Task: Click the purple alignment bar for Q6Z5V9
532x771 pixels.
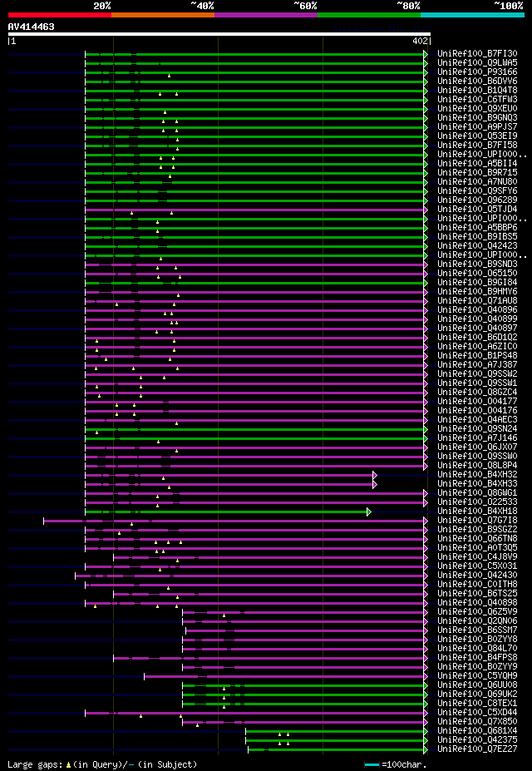Action: [x=303, y=612]
